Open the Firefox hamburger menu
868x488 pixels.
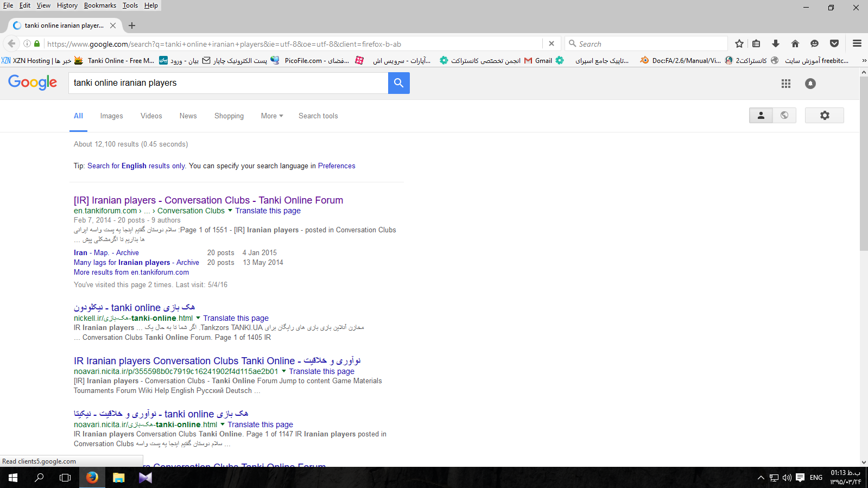point(857,44)
